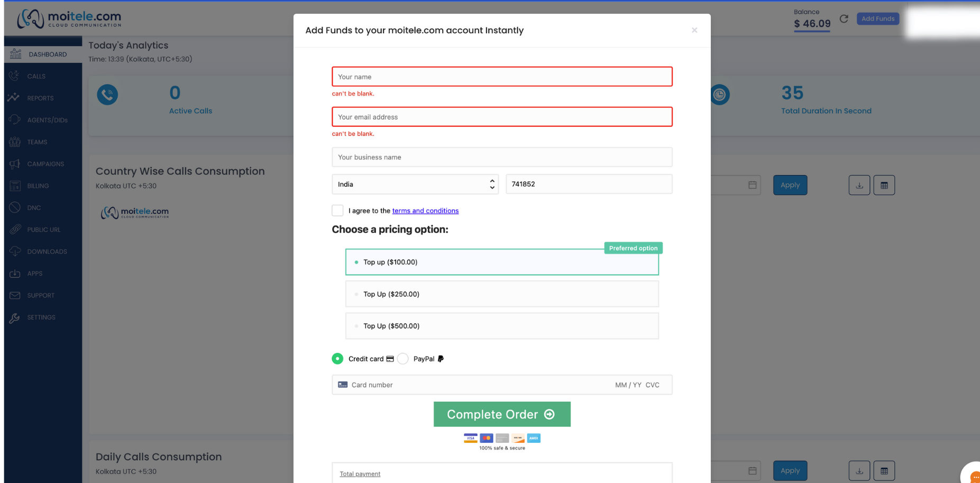The image size is (980, 483).
Task: Focus the Your business name field
Action: [502, 157]
